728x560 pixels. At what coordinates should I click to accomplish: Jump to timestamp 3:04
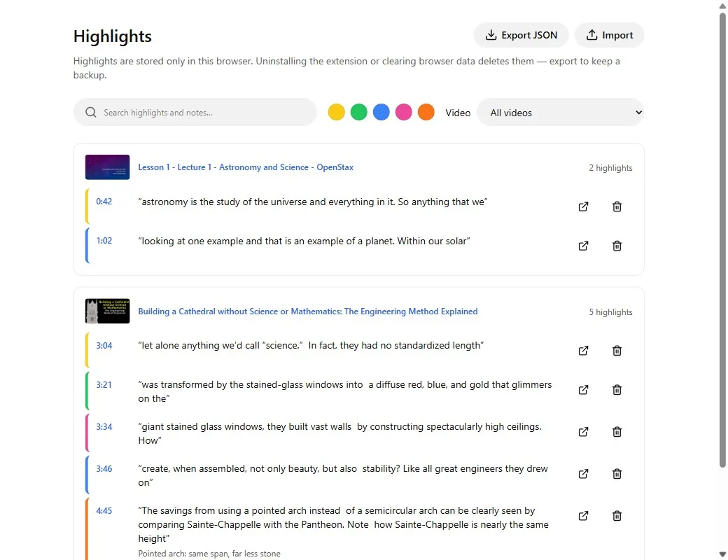pyautogui.click(x=104, y=346)
